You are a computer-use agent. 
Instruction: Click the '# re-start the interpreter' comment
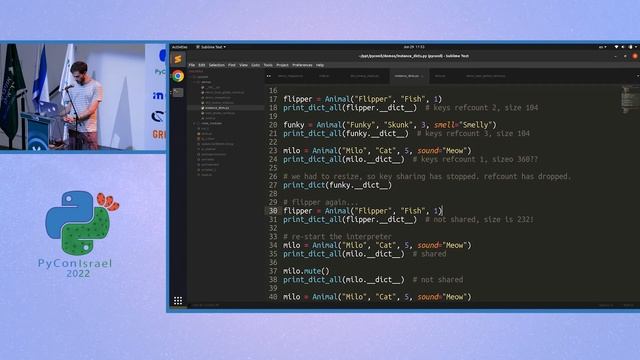click(x=337, y=237)
